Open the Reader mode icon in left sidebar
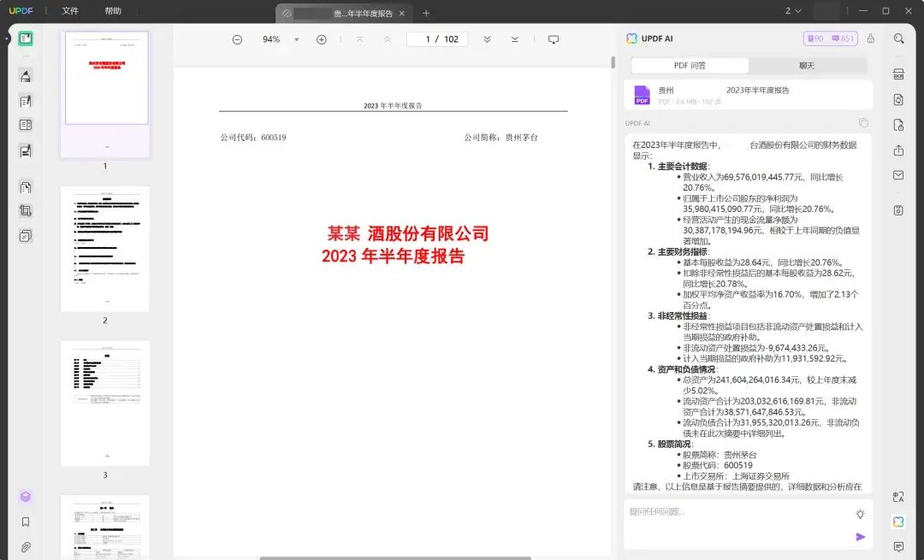The height and width of the screenshot is (560, 924). pos(26,38)
